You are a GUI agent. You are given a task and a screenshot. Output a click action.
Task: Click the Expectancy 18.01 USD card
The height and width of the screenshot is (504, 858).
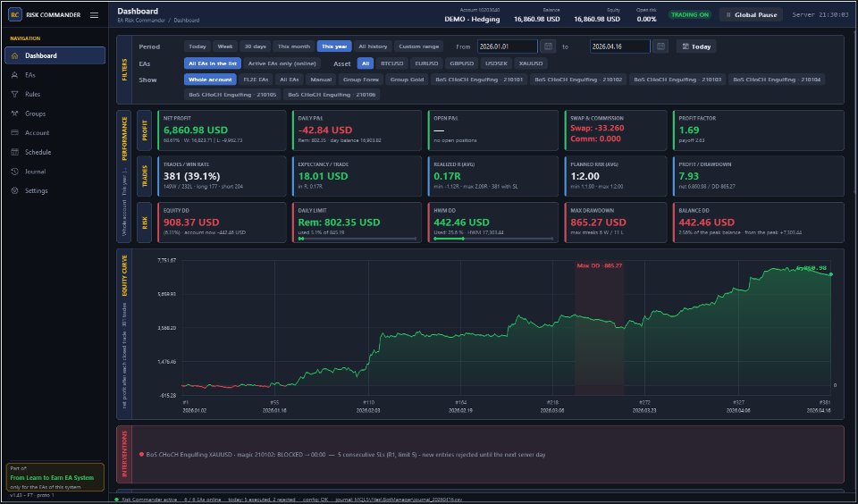point(357,176)
